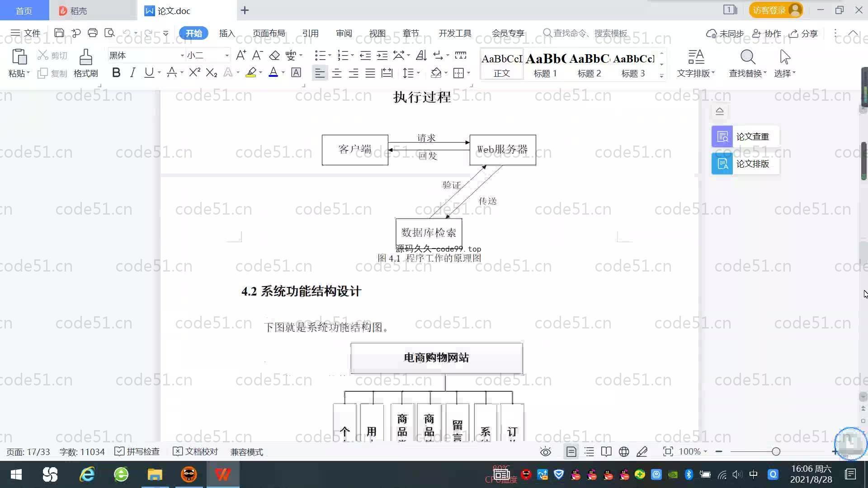The height and width of the screenshot is (488, 868).
Task: Open the font size dropdown 小二
Action: [227, 56]
